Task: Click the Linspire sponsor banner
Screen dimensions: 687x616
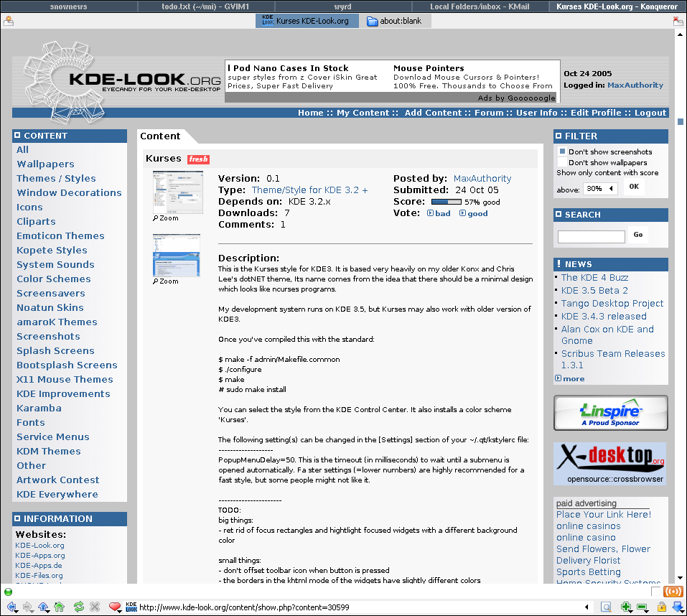Action: (611, 413)
